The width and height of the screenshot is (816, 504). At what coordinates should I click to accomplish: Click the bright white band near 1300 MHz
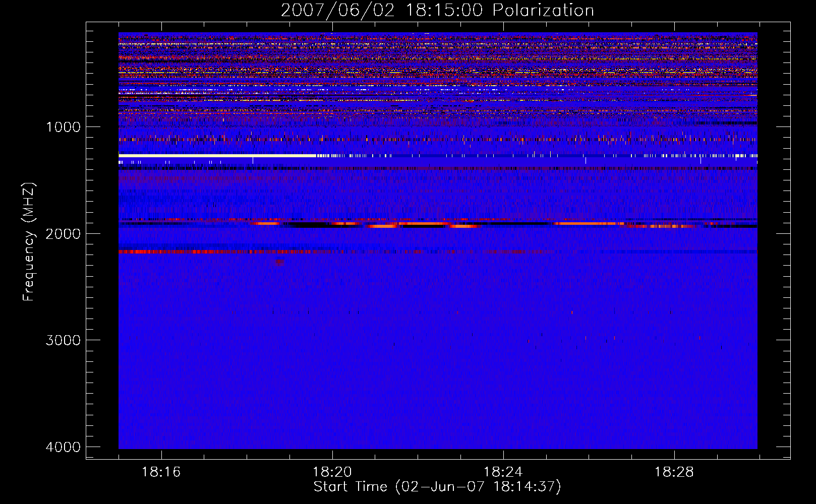217,156
